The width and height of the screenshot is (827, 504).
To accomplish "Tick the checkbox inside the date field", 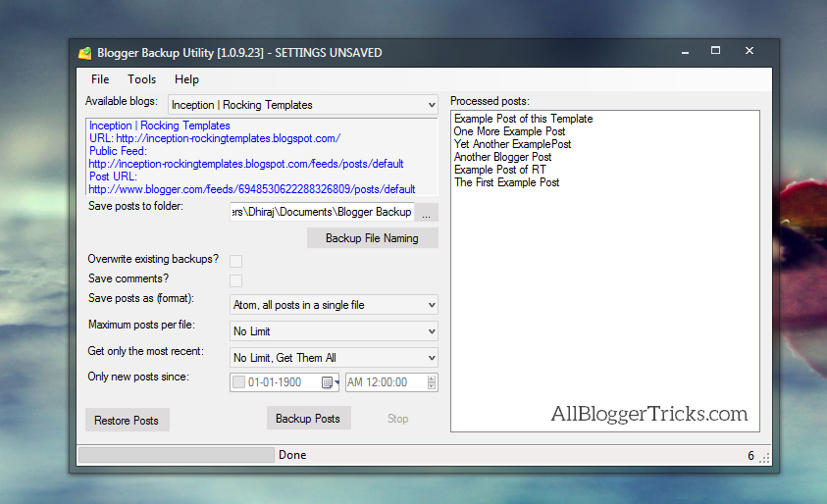I will pos(239,382).
